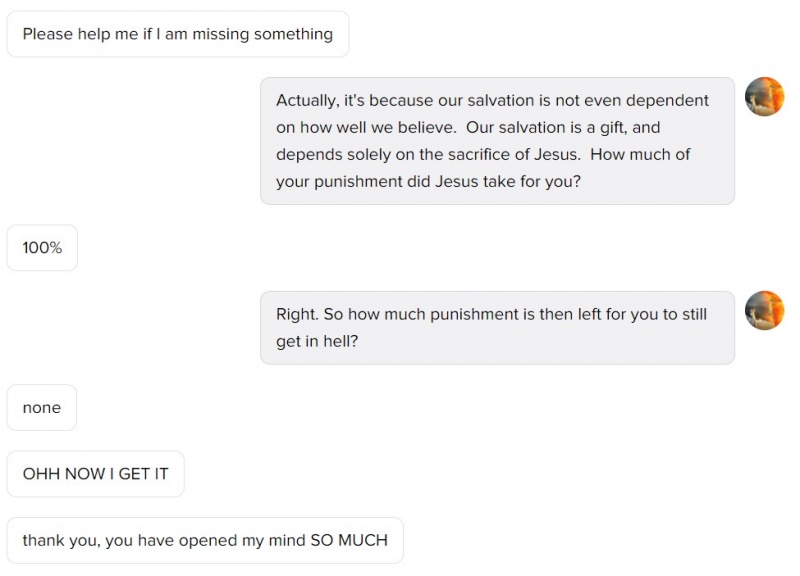800x576 pixels.
Task: Click the long message about salvation being a gift
Action: [x=497, y=141]
